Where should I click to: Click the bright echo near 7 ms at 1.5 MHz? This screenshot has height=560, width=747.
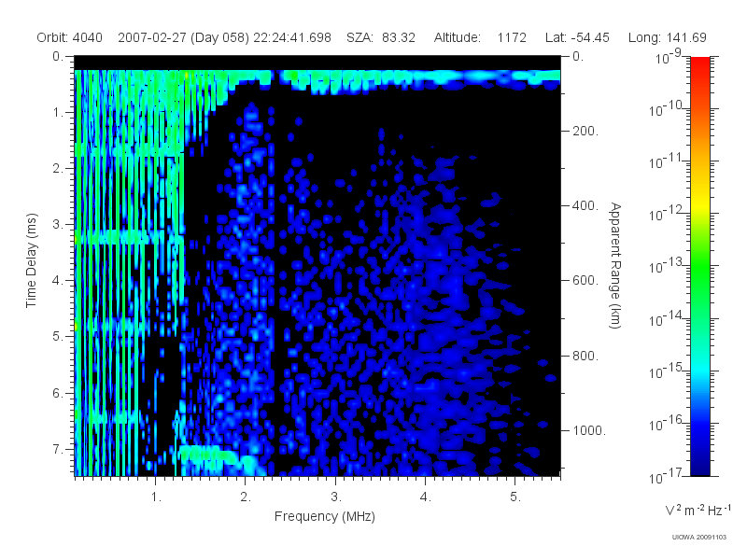click(x=208, y=454)
